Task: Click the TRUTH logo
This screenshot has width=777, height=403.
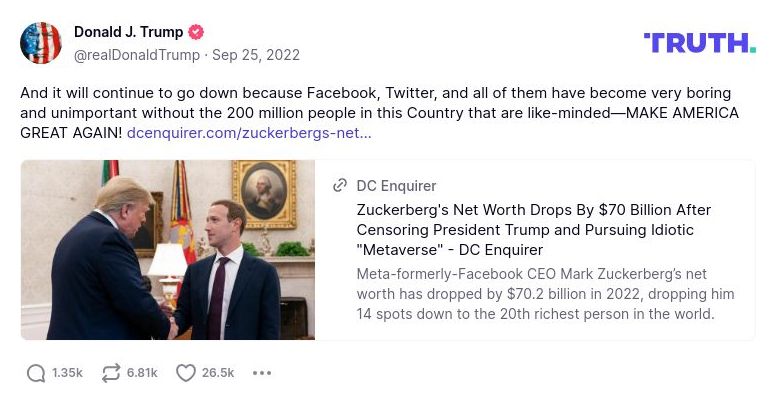Action: click(699, 42)
